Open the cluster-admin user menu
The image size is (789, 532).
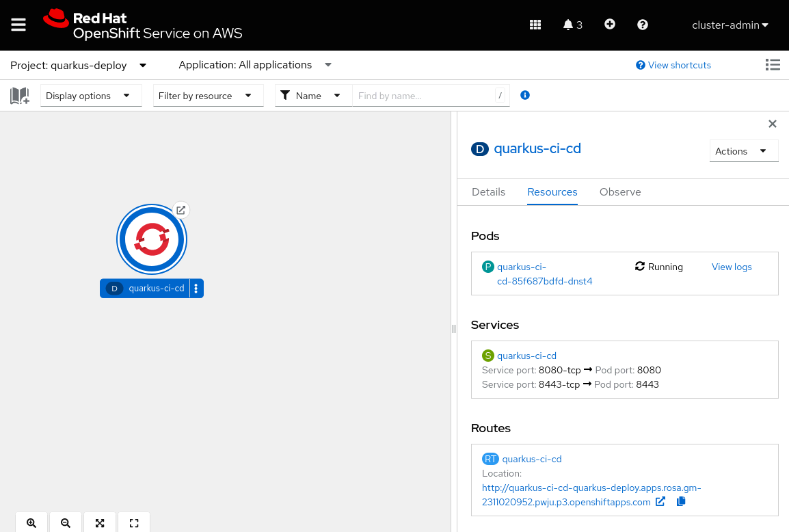click(x=730, y=25)
